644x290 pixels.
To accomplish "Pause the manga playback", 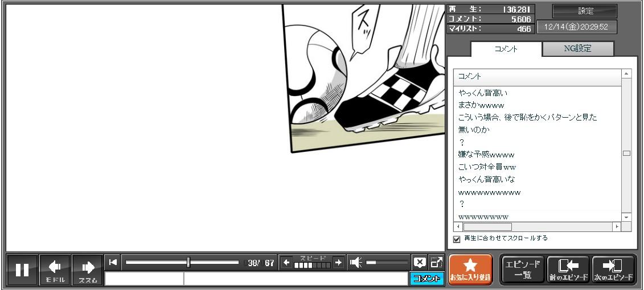I will click(x=22, y=270).
